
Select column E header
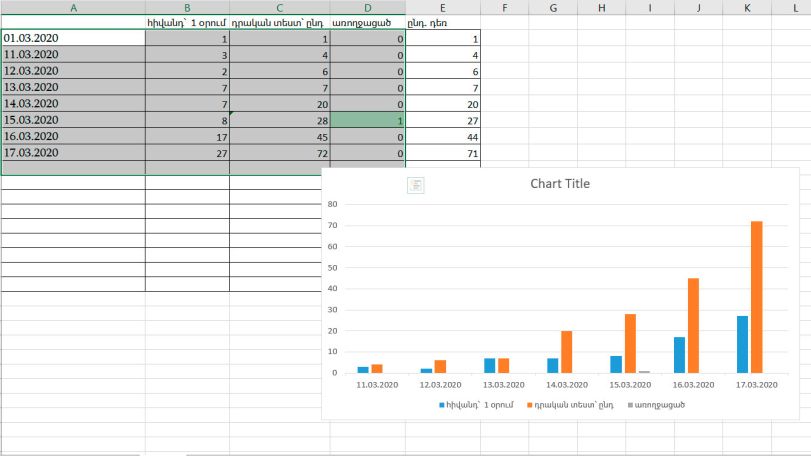443,8
